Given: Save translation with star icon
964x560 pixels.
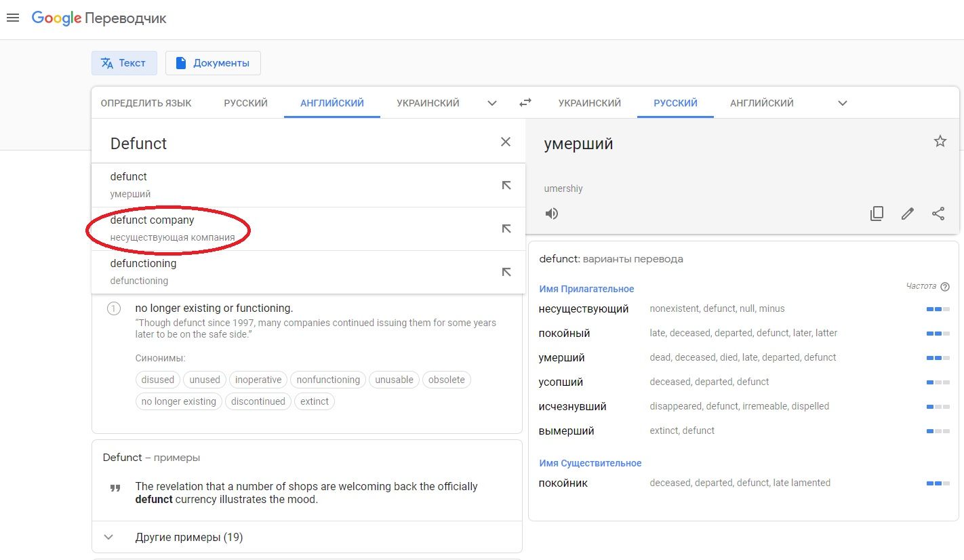Looking at the screenshot, I should [x=940, y=141].
